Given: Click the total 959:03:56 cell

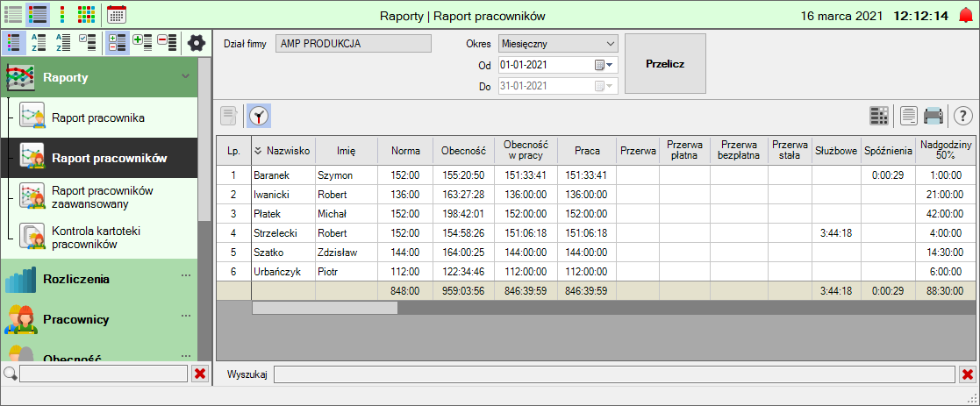Looking at the screenshot, I should tap(463, 290).
